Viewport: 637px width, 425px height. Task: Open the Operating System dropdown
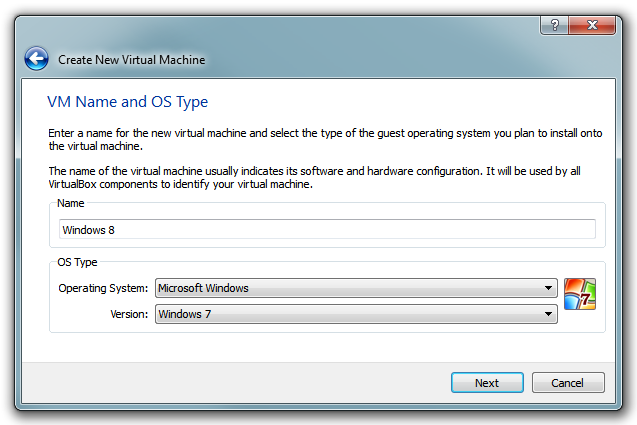pyautogui.click(x=356, y=288)
